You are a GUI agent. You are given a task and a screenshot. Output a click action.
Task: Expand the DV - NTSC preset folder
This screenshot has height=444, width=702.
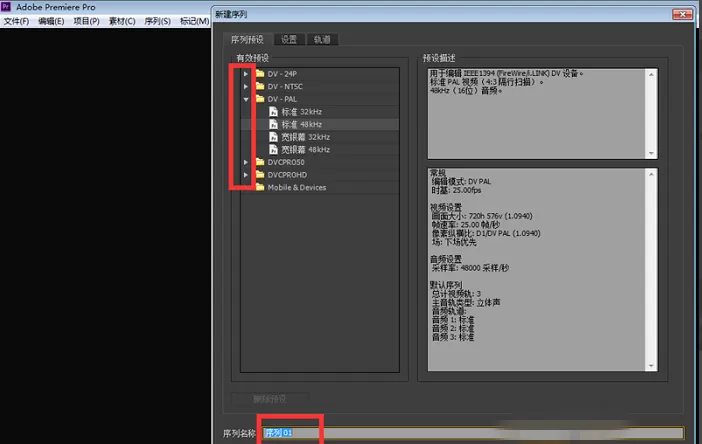[245, 86]
